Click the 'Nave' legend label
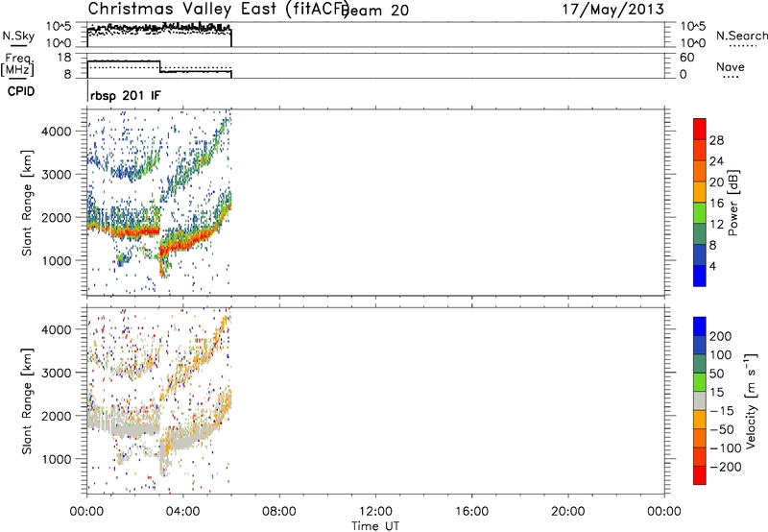Screen dimensions: 768x532 [x=730, y=66]
